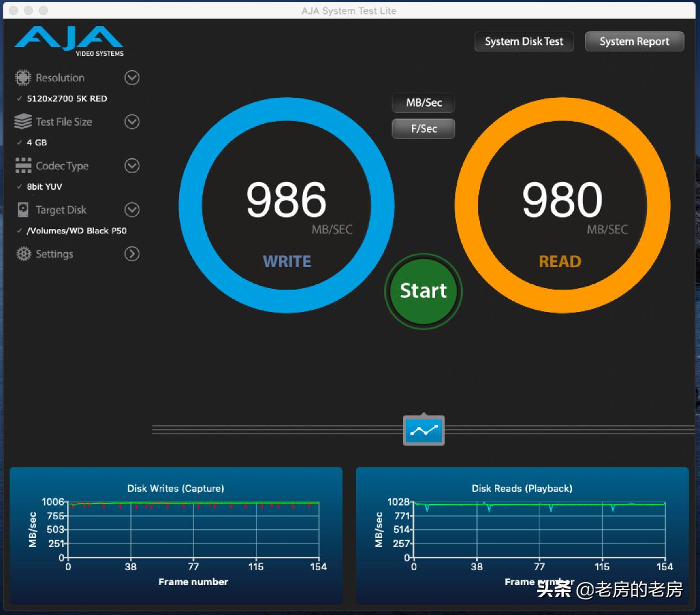Click the AJA Video Systems logo
This screenshot has height=615, width=700.
tap(69, 41)
